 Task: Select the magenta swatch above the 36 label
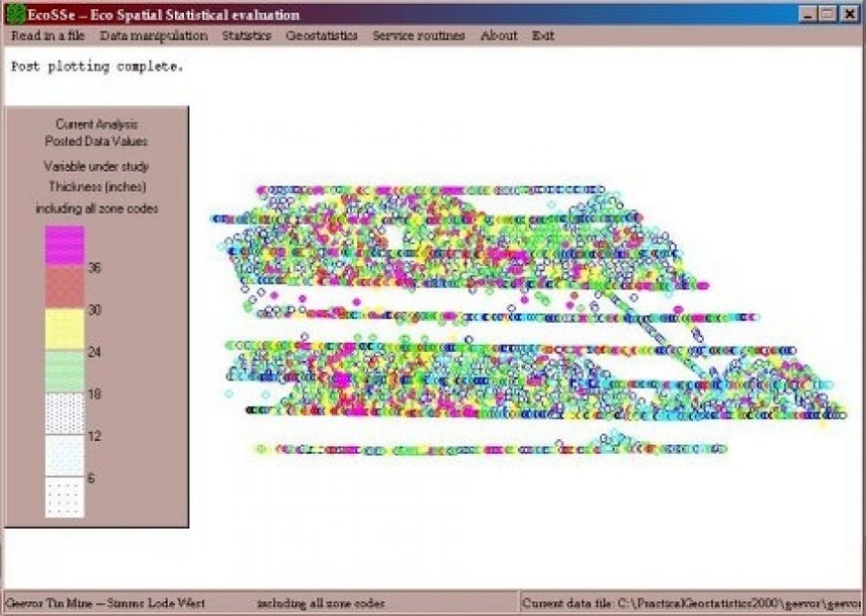point(64,241)
